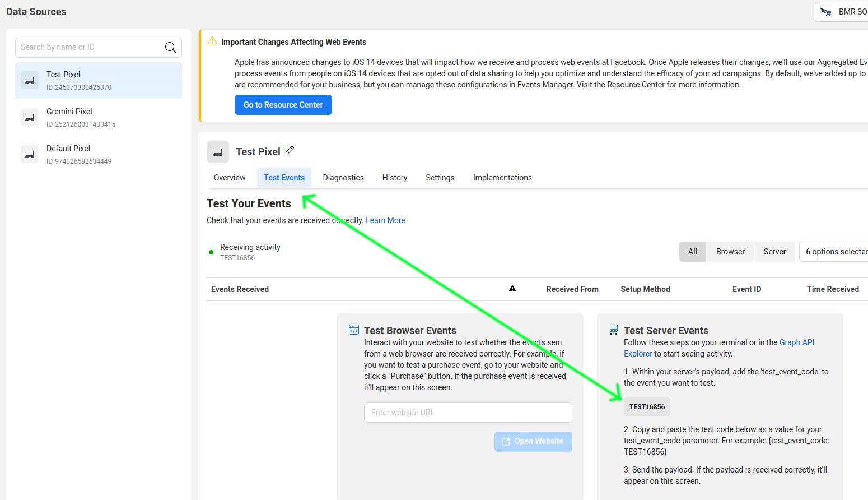
Task: Filter events by Browser
Action: point(730,252)
